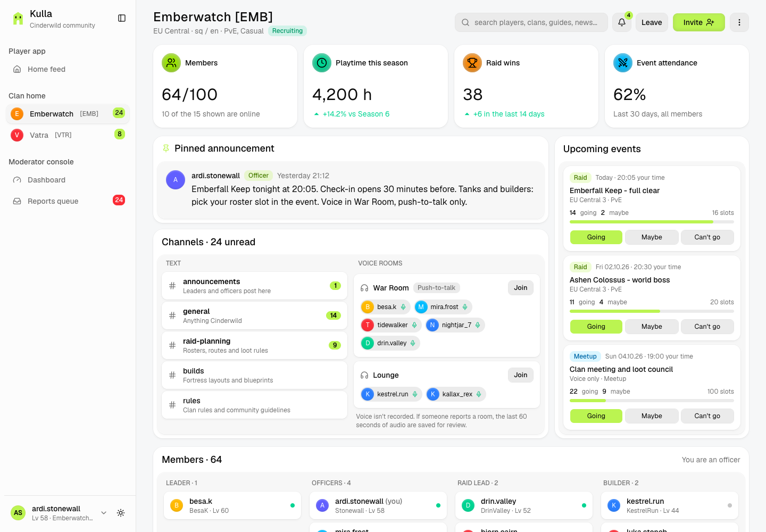Click tidewalker microphone icon
Image resolution: width=766 pixels, height=532 pixels.
tap(414, 325)
